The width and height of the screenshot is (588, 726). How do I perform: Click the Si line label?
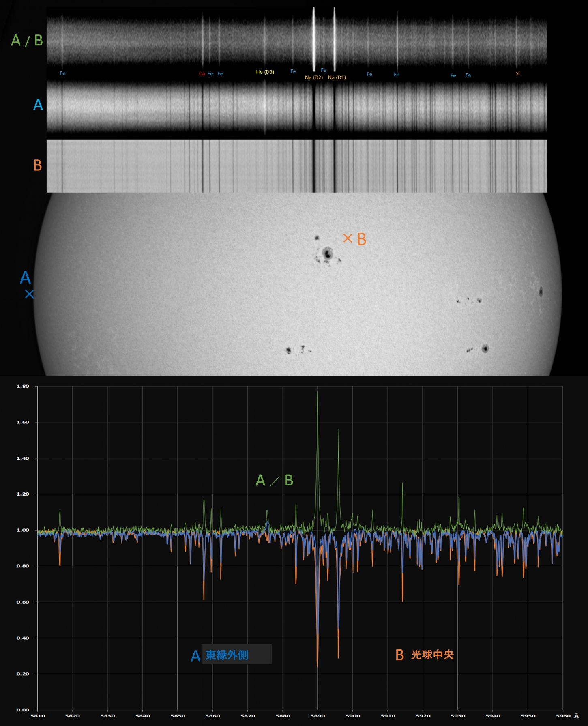point(517,73)
